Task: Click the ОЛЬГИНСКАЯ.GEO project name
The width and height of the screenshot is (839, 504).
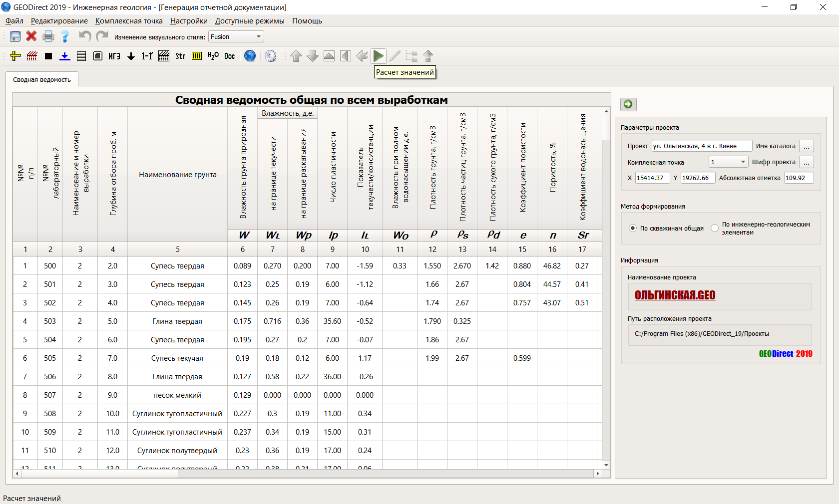Action: (x=675, y=295)
